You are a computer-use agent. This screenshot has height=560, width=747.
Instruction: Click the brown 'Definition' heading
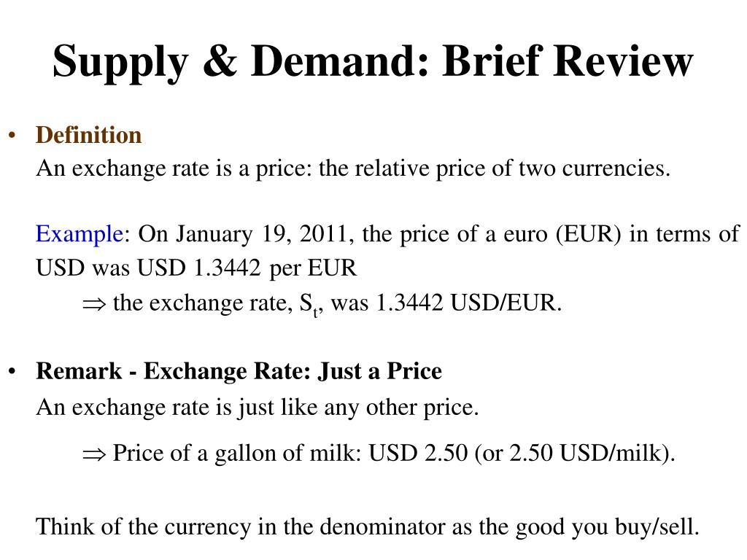click(x=88, y=135)
